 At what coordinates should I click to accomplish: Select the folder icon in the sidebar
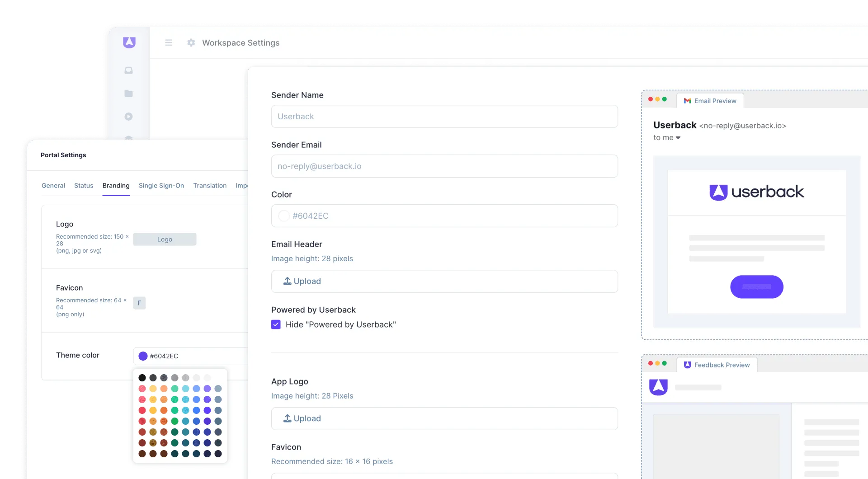point(129,94)
